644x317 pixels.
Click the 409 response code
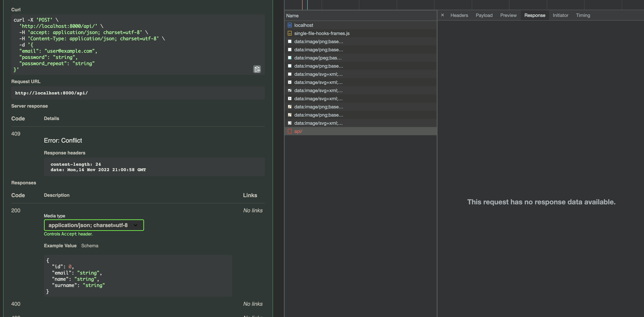point(16,134)
